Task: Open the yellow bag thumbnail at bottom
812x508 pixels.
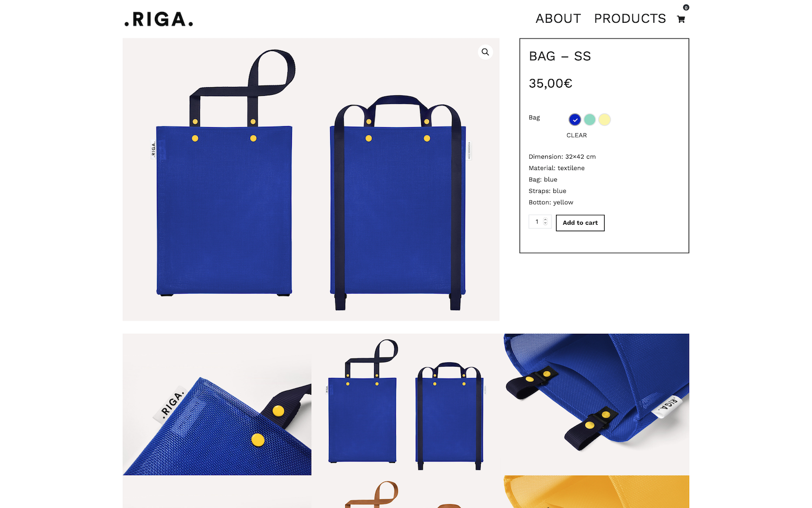Action: pos(597,492)
